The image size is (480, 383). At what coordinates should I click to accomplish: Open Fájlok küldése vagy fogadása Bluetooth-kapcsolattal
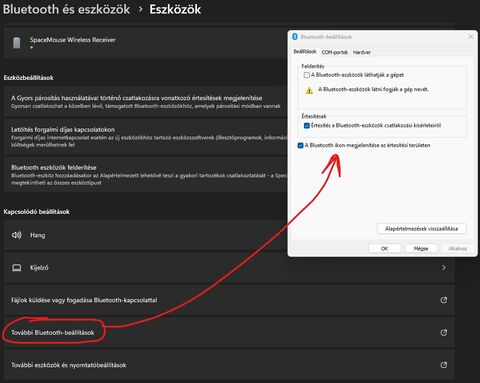[229, 300]
